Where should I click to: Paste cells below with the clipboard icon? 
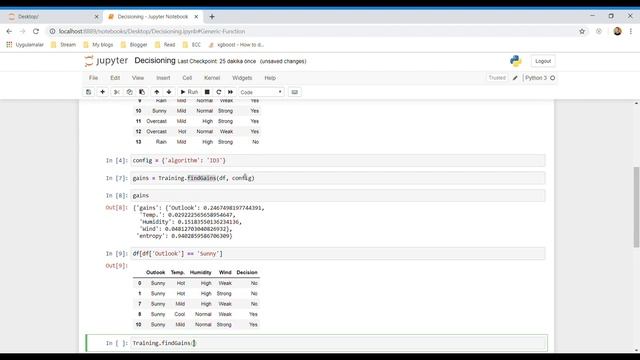[142, 92]
